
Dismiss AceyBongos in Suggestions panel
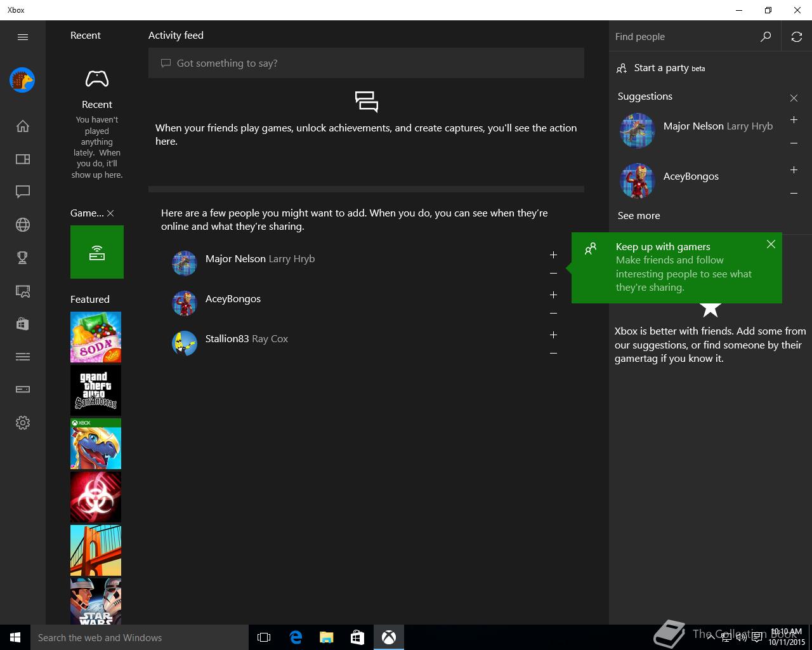pos(794,194)
